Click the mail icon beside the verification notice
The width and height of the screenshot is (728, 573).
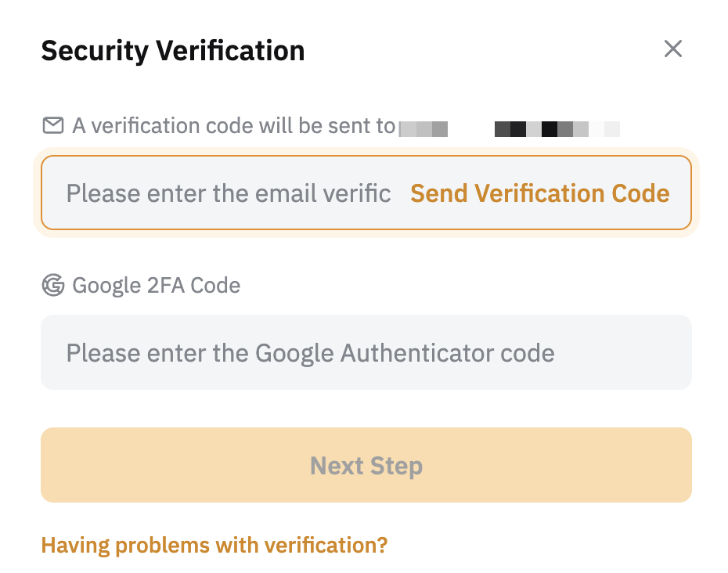[x=52, y=125]
